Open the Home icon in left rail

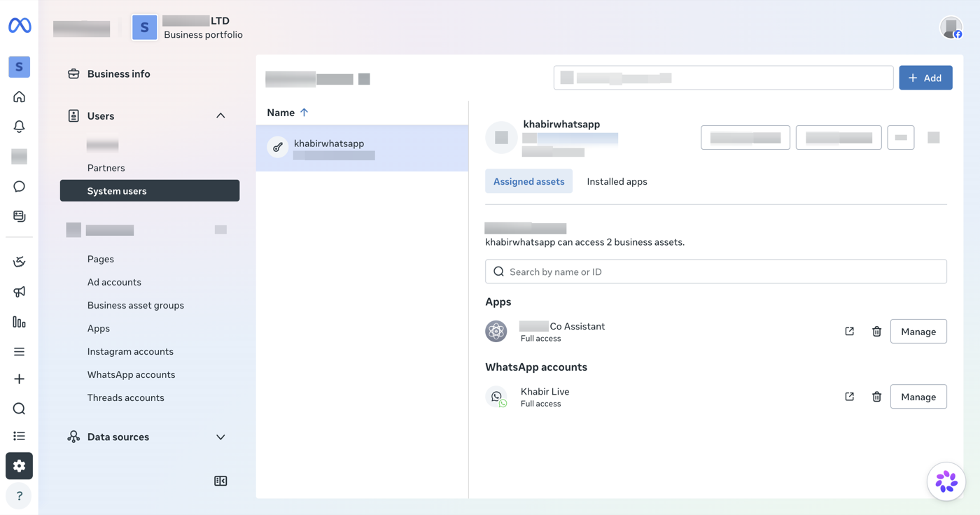pos(20,97)
